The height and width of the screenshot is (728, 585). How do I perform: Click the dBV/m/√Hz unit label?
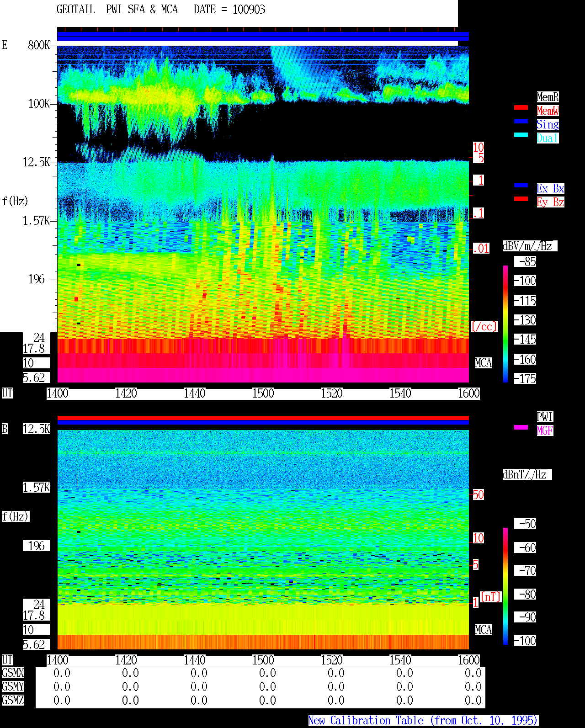point(530,246)
